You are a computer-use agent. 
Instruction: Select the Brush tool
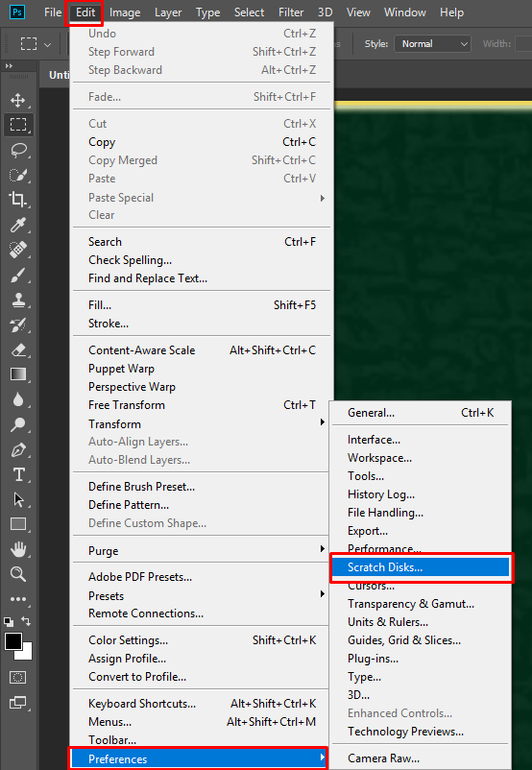tap(18, 275)
